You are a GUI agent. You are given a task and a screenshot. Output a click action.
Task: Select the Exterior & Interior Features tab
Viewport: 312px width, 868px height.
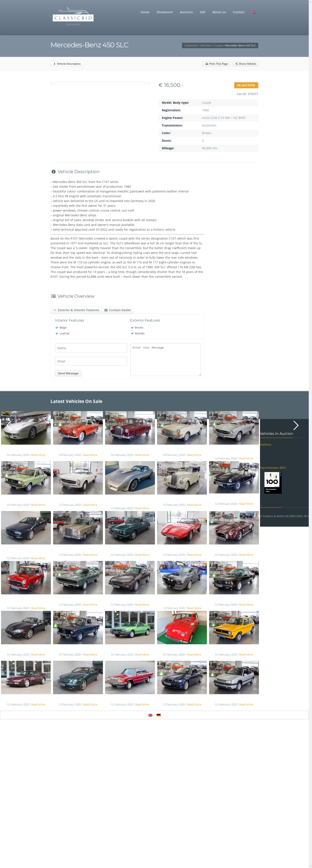(76, 310)
